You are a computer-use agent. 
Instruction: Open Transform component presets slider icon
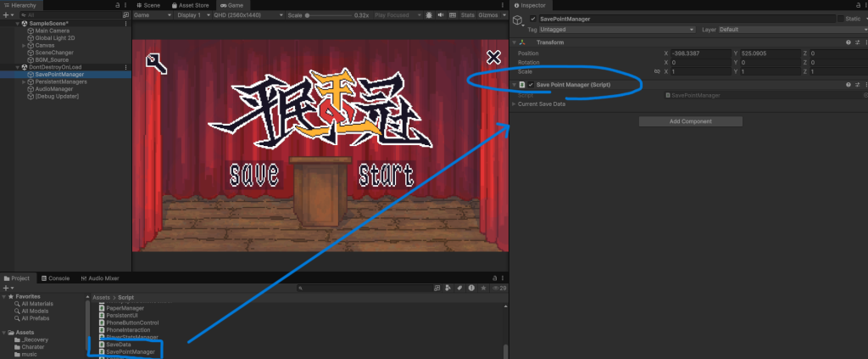pyautogui.click(x=858, y=42)
